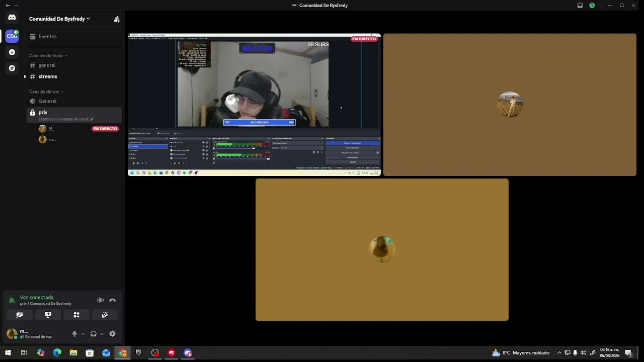Viewport: 644px width, 362px height.
Task: Join the General voice channel
Action: tap(74, 101)
